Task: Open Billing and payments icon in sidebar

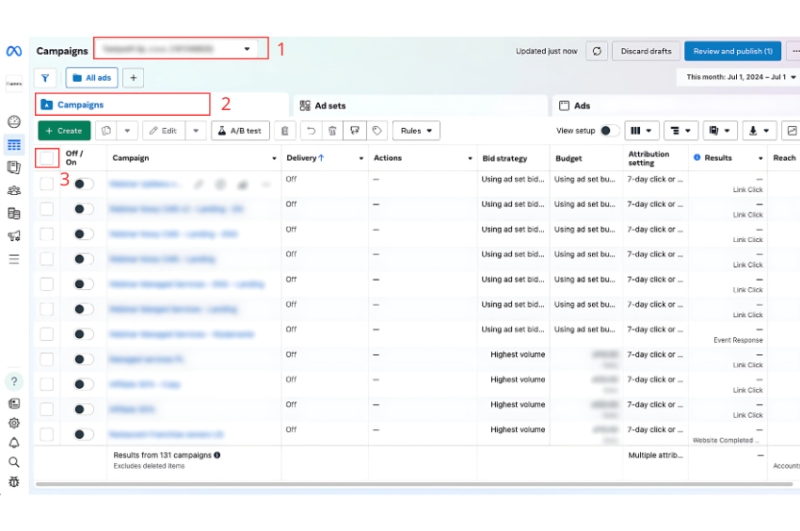Action: 14,213
